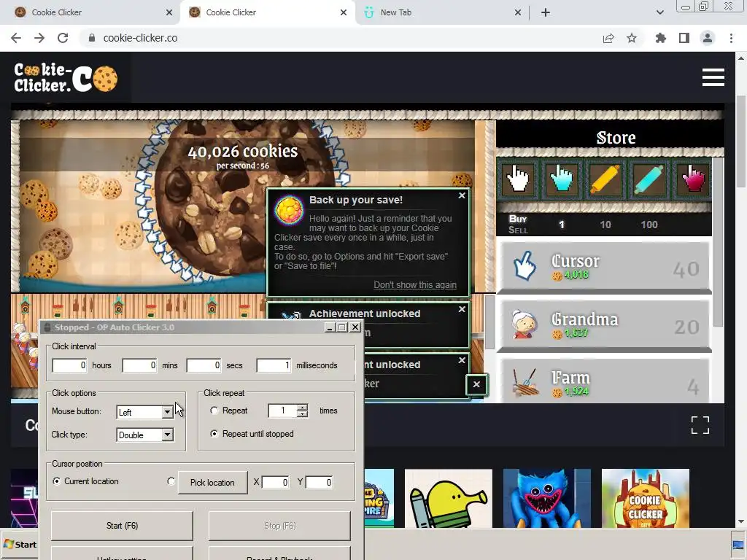
Task: Open the Doodle Jump game thumbnail
Action: 449,498
